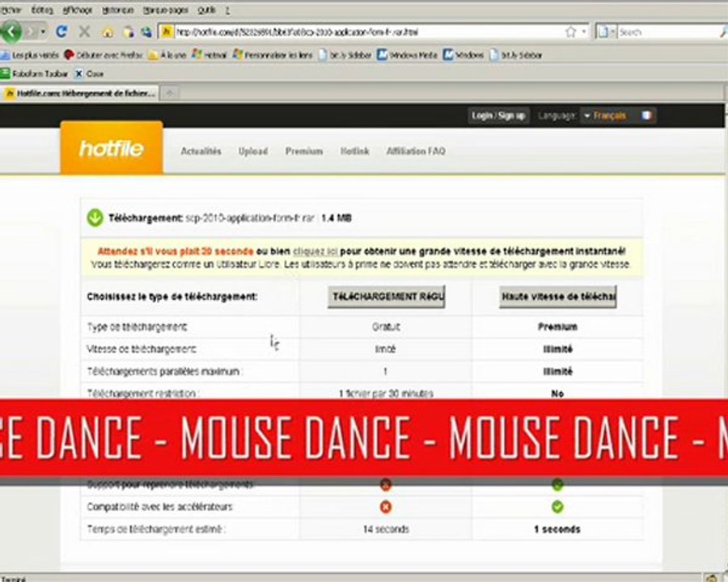Viewport: 728px width, 582px height.
Task: Open the Upload navigation link
Action: (x=253, y=151)
